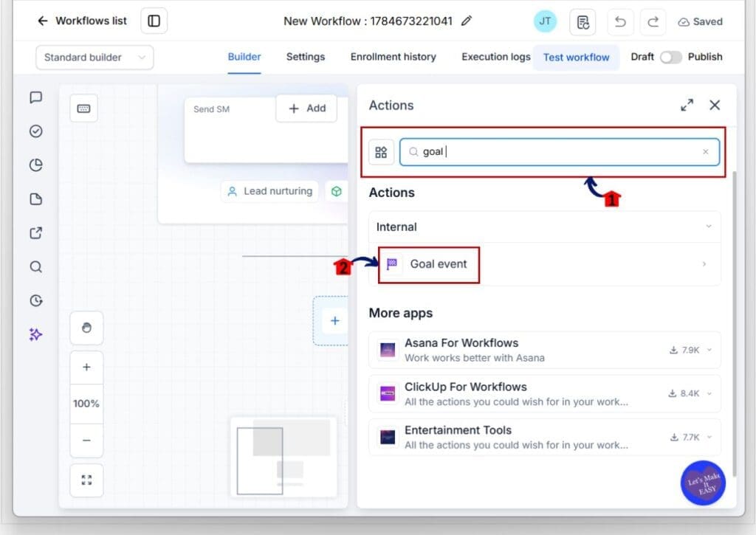Image resolution: width=756 pixels, height=535 pixels.
Task: Toggle the sidebar panel layout icon
Action: pyautogui.click(x=154, y=21)
